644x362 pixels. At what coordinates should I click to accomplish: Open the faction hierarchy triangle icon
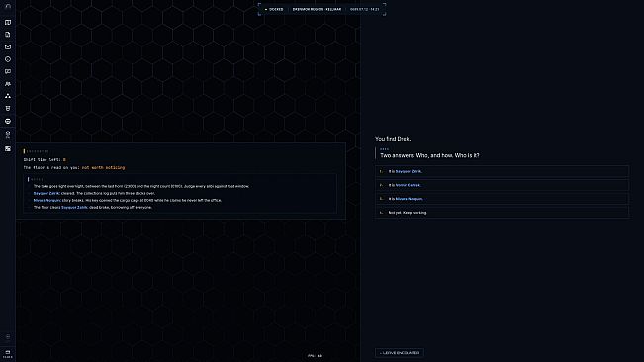pyautogui.click(x=8, y=96)
